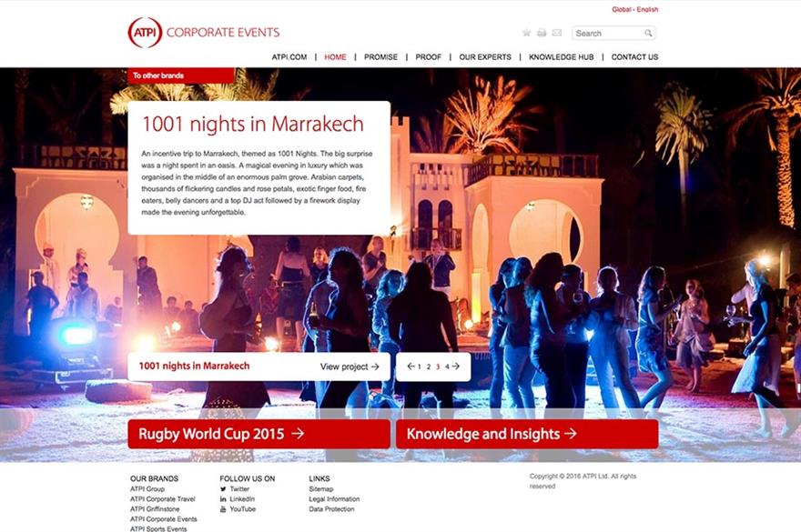Image resolution: width=801 pixels, height=532 pixels.
Task: Click View project link
Action: 350,366
